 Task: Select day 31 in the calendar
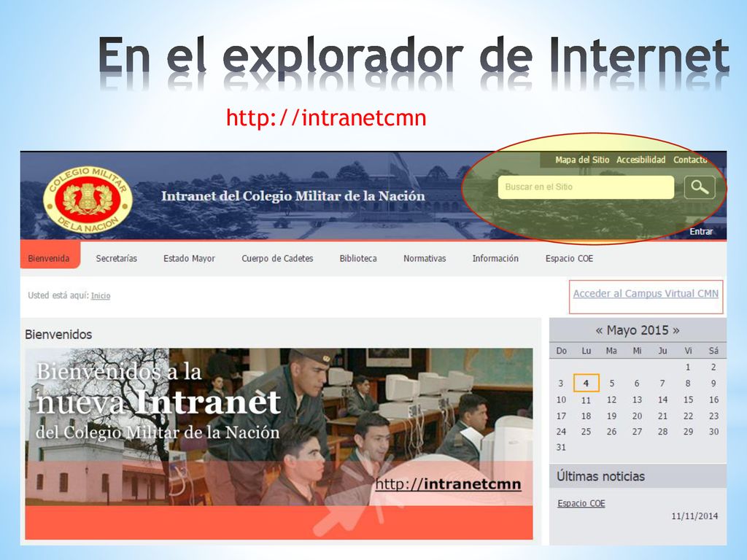point(561,447)
